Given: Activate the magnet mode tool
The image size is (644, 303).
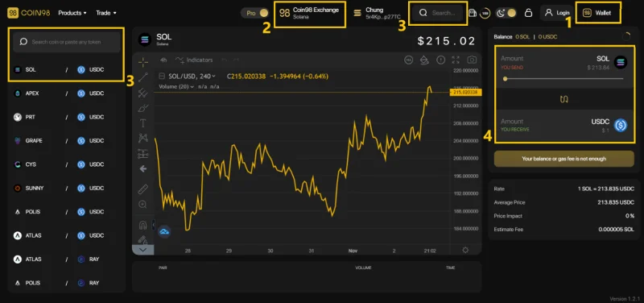Looking at the screenshot, I should (143, 225).
